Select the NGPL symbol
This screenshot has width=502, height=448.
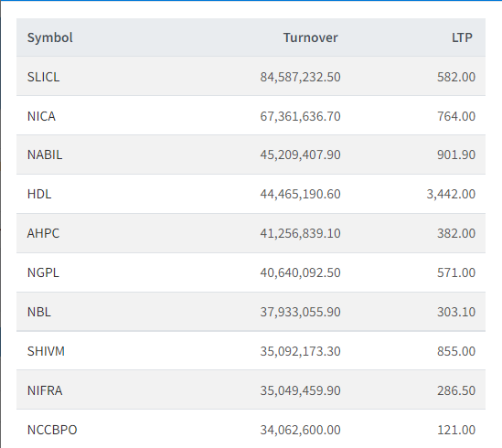coord(43,272)
